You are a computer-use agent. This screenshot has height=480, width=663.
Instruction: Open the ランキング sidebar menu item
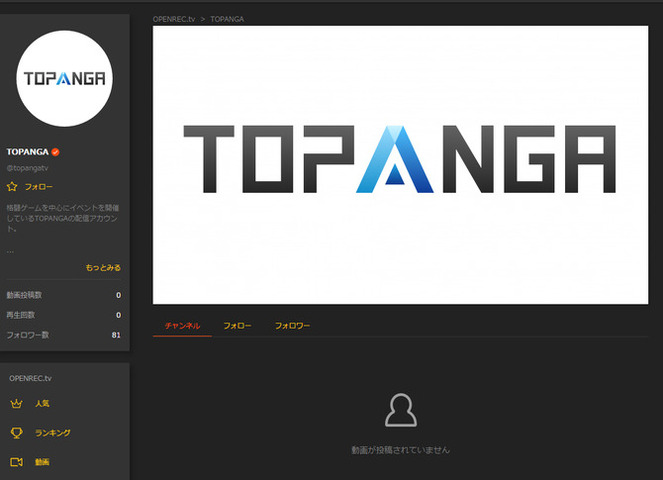tap(52, 433)
